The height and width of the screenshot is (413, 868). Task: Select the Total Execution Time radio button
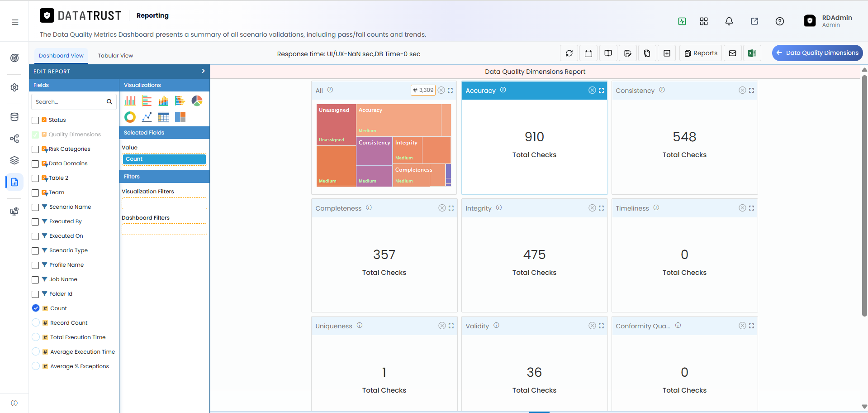(x=36, y=337)
